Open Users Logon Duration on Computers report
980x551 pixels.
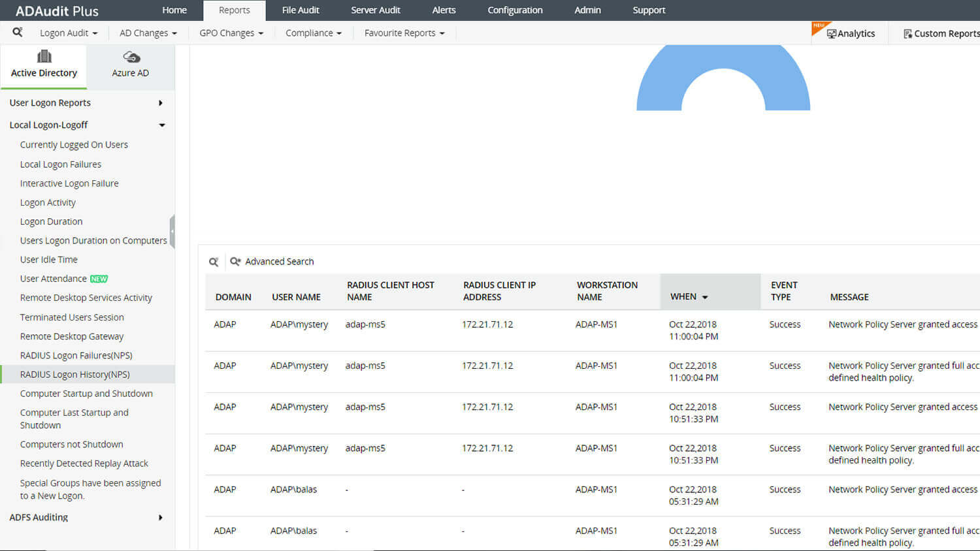[93, 240]
